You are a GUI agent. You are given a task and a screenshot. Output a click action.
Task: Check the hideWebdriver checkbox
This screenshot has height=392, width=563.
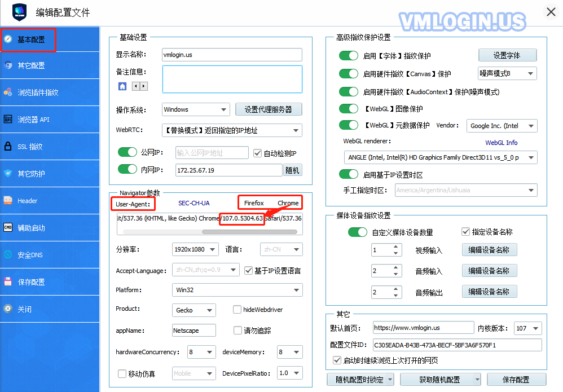tap(237, 310)
